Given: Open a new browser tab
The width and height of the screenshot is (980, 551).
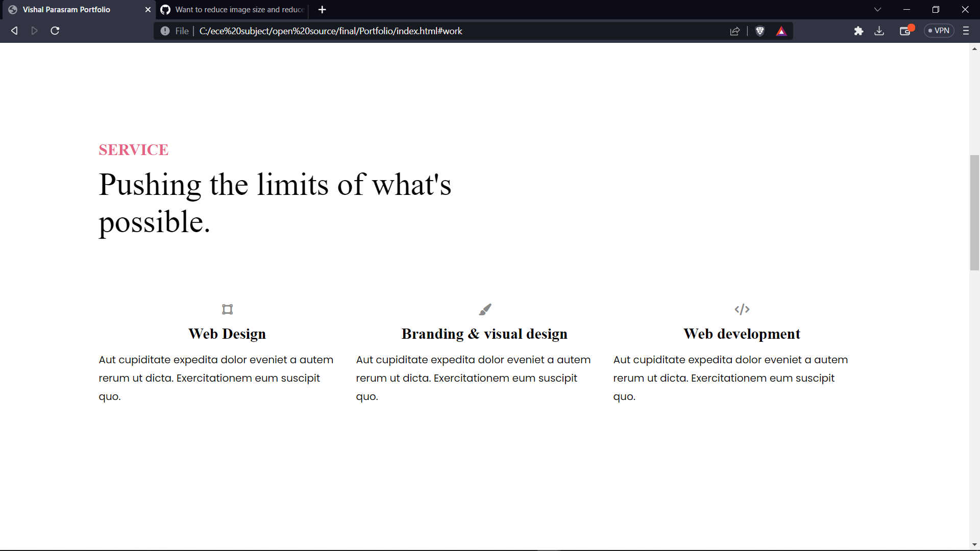Looking at the screenshot, I should 322,9.
